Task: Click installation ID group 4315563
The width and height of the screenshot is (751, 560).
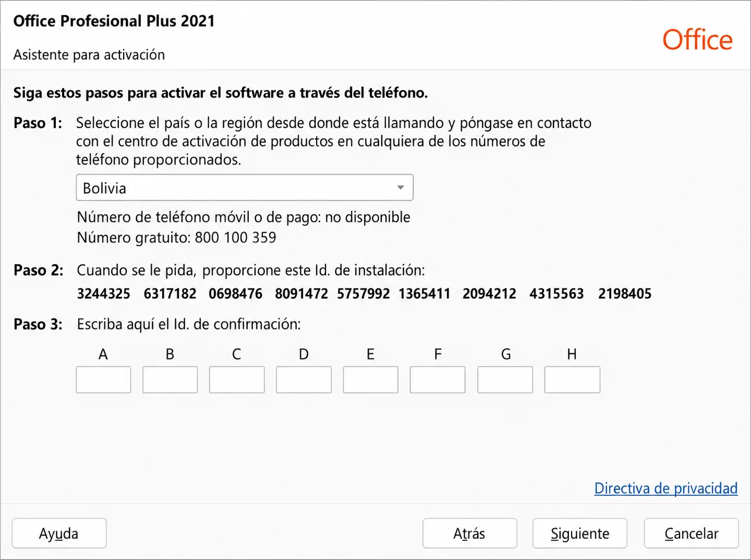Action: point(557,294)
